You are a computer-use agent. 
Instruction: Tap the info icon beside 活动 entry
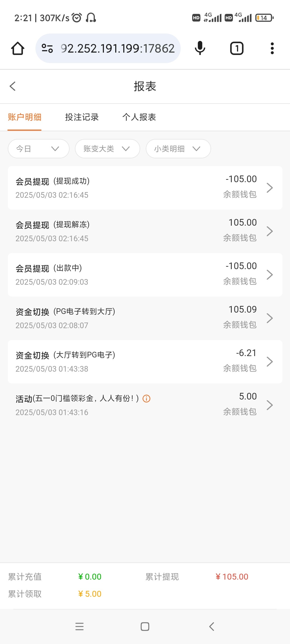[146, 398]
